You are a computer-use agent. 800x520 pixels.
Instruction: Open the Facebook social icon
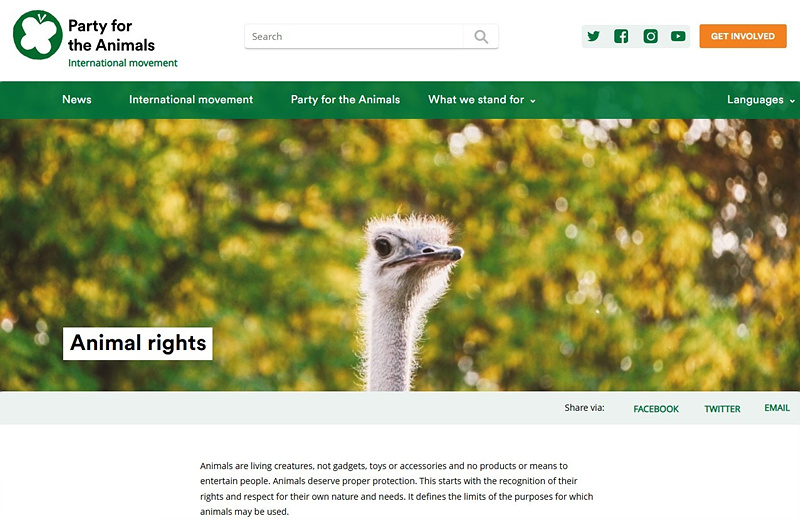(621, 36)
